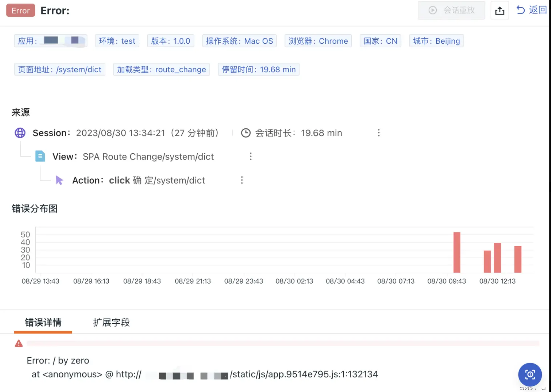
Task: Click the floating blue capture button bottom right
Action: click(x=530, y=374)
